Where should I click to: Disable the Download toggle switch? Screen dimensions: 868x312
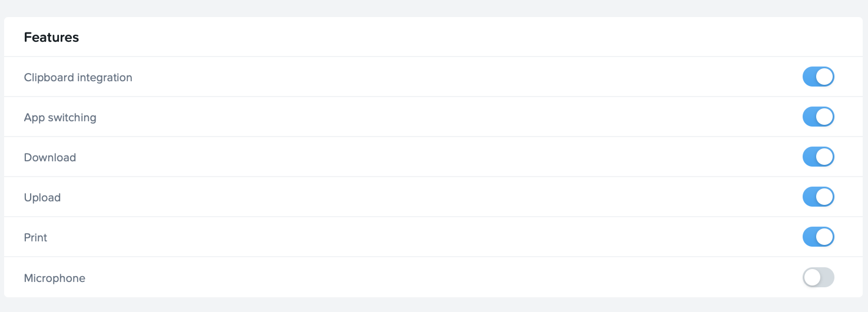click(x=818, y=157)
